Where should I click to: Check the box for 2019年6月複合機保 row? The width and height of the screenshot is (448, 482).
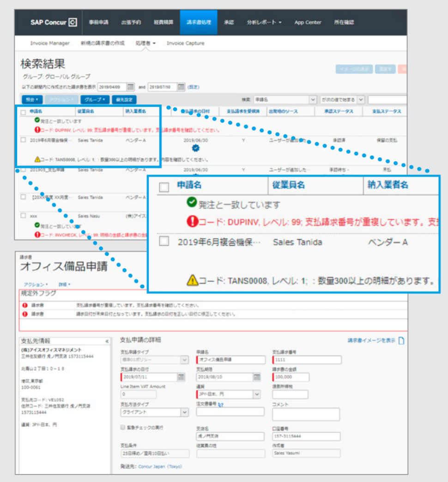click(x=23, y=140)
